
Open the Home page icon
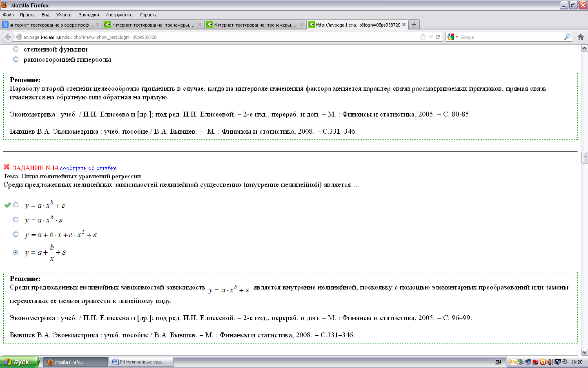click(x=580, y=37)
